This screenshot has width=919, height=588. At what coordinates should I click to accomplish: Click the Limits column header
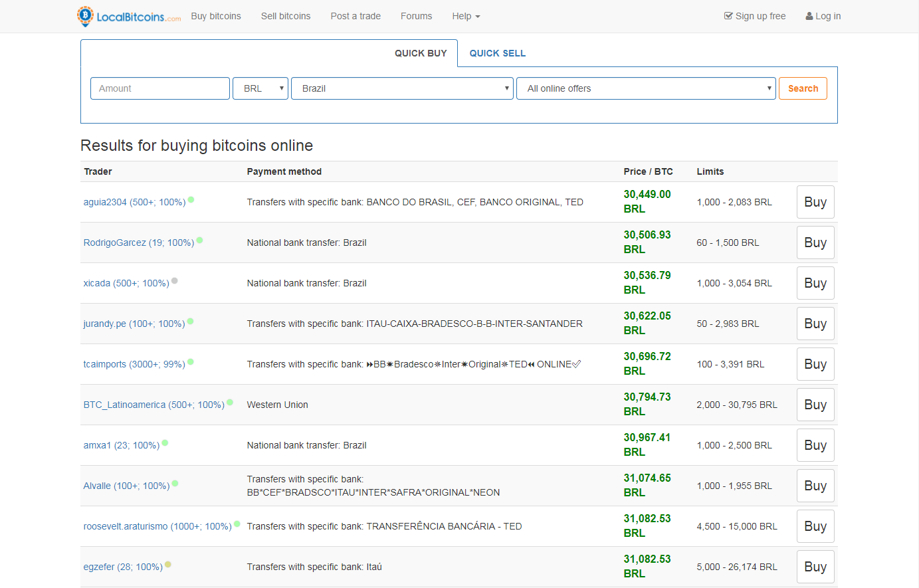click(710, 171)
